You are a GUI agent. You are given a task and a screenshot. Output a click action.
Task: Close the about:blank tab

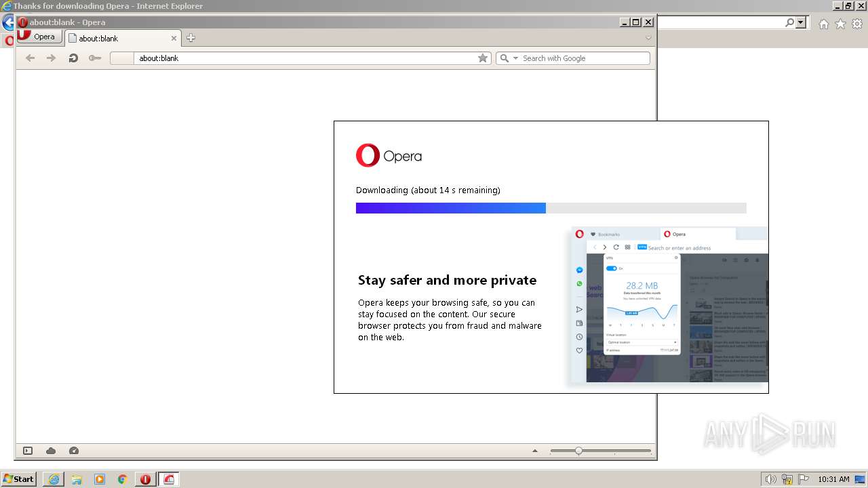click(x=174, y=39)
